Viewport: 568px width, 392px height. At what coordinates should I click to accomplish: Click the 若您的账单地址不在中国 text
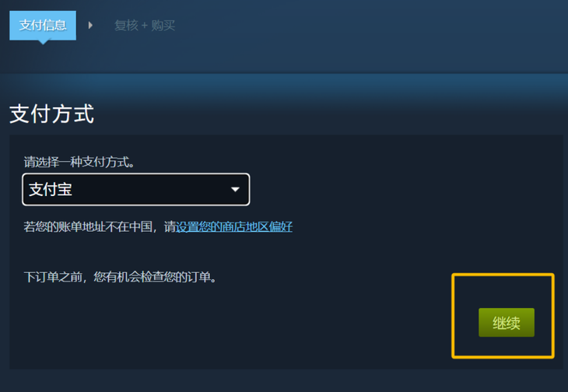(88, 227)
